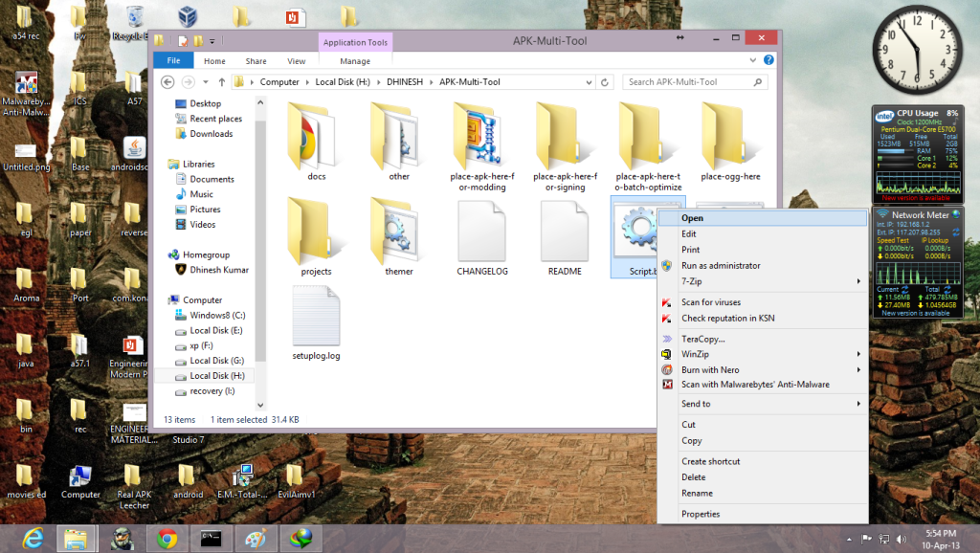Open the Recycle Bin on the desktop

135,23
